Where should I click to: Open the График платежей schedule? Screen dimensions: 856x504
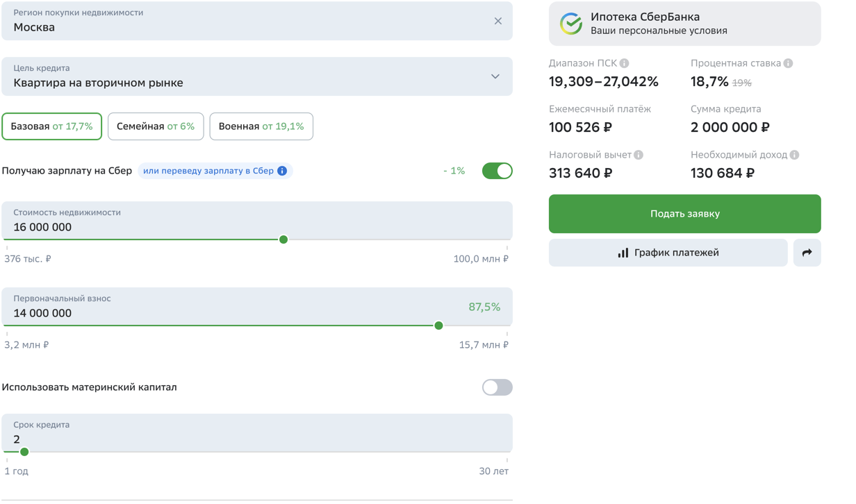[x=668, y=253]
